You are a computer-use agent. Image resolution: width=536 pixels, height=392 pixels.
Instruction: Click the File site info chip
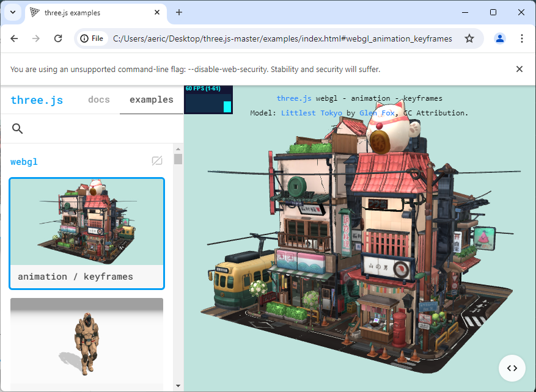pos(92,38)
